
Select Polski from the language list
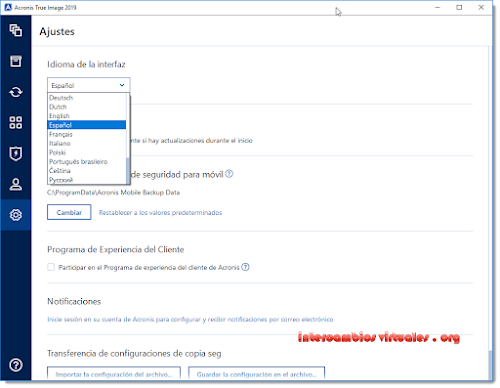pyautogui.click(x=87, y=152)
